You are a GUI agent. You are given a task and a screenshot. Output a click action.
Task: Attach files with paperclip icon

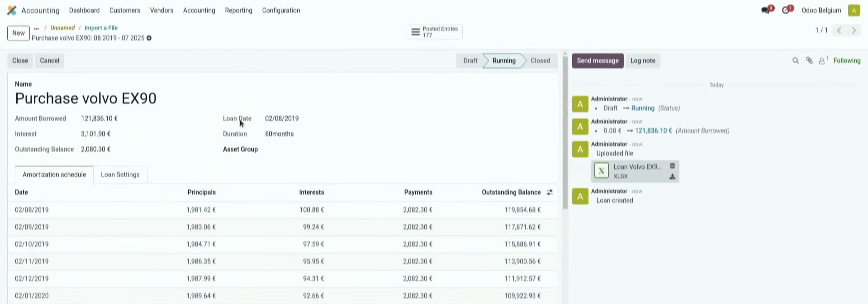[x=809, y=61]
